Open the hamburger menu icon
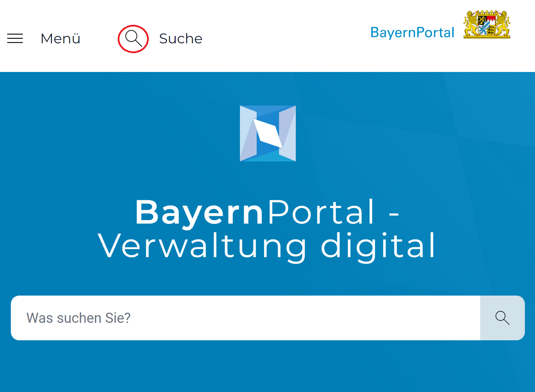Screen dimensions: 535x392 (x=15, y=38)
